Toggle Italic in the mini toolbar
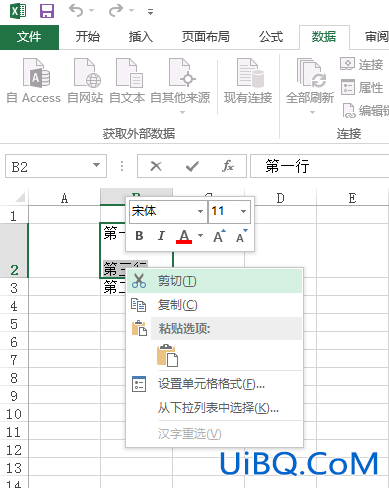Image resolution: width=389 pixels, height=488 pixels. tap(161, 236)
